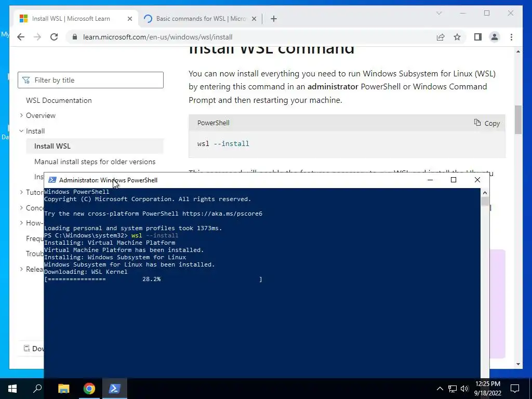This screenshot has height=399, width=532.
Task: Click Chrome's forward navigation arrow
Action: [x=37, y=37]
